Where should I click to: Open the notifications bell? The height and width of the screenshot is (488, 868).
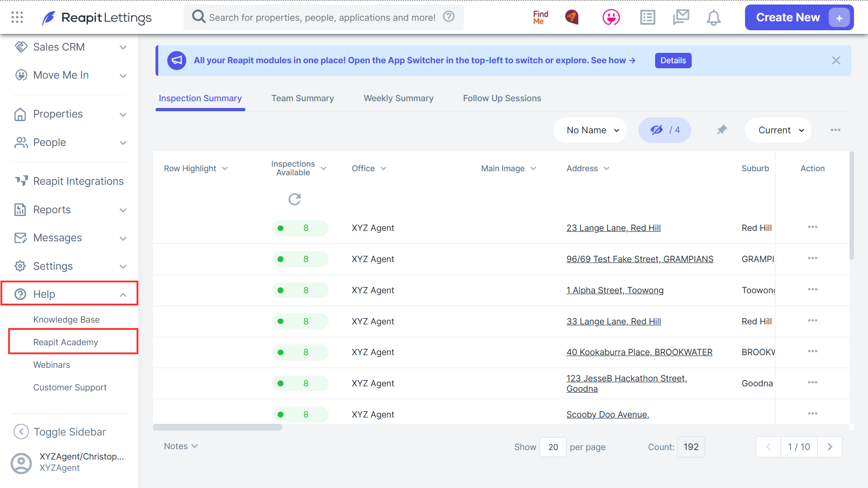pos(713,18)
